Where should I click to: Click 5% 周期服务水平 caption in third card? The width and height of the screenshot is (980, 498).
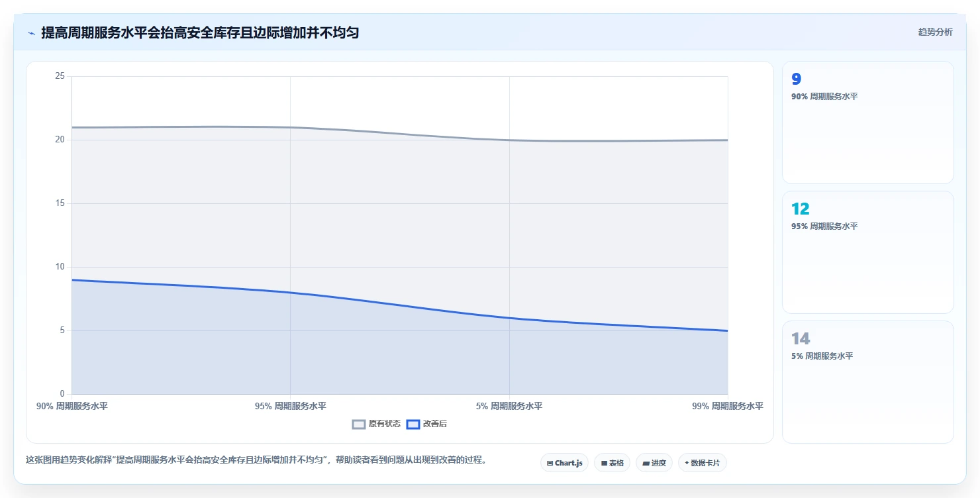point(822,356)
